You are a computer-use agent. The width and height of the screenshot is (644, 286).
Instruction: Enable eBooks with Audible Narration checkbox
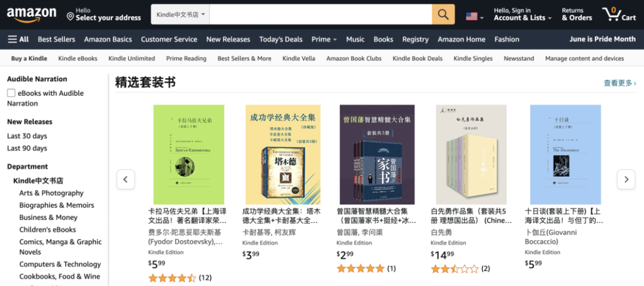11,93
